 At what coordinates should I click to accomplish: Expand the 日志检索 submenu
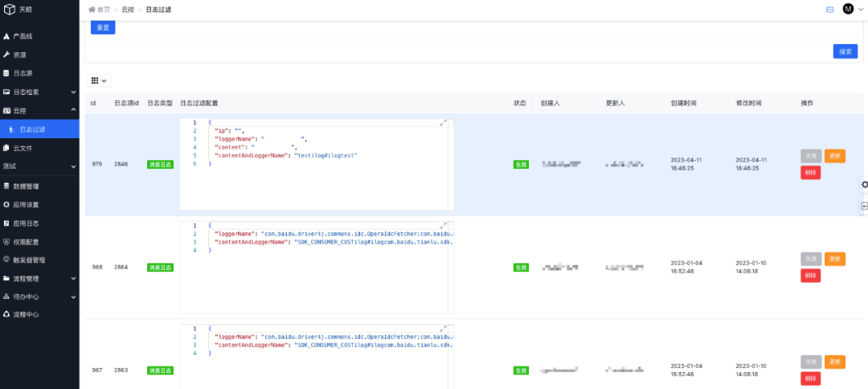pyautogui.click(x=39, y=92)
